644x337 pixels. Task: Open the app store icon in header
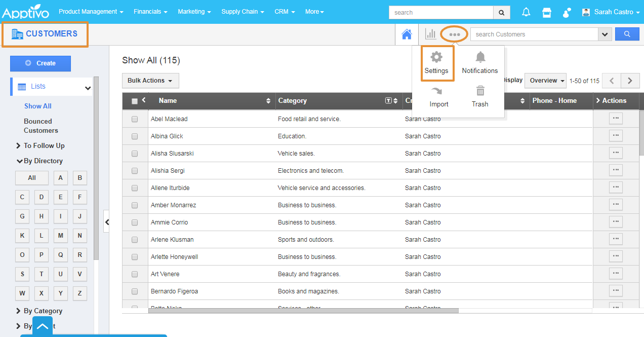pyautogui.click(x=547, y=12)
